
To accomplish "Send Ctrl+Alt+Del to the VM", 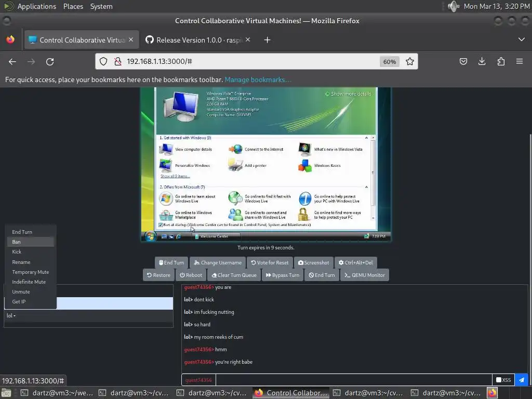I will point(355,262).
